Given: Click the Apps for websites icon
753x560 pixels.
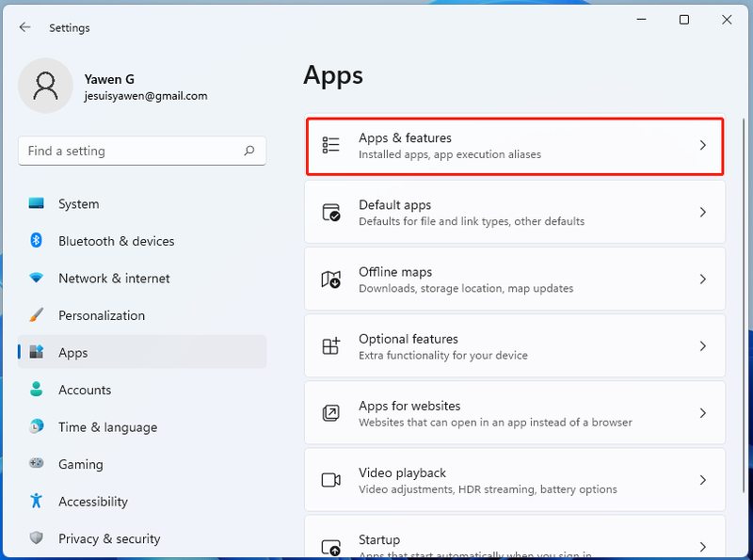Looking at the screenshot, I should (x=331, y=413).
